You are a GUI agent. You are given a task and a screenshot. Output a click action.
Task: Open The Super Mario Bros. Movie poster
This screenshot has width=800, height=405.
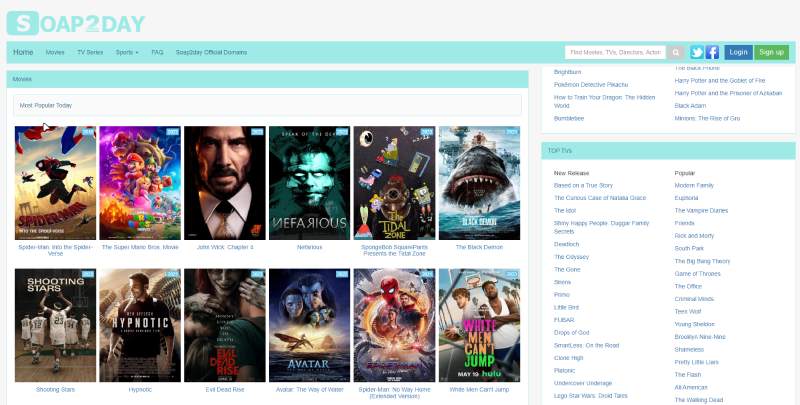tap(140, 183)
